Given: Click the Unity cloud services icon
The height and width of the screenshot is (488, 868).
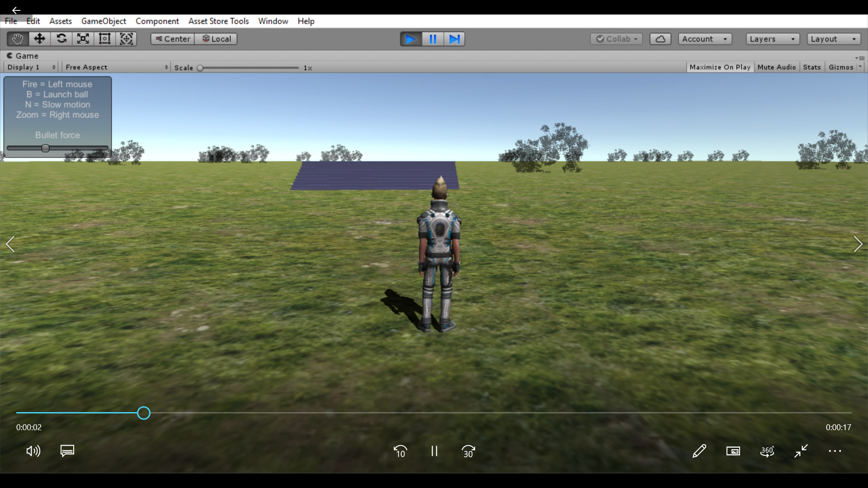Looking at the screenshot, I should click(x=660, y=39).
